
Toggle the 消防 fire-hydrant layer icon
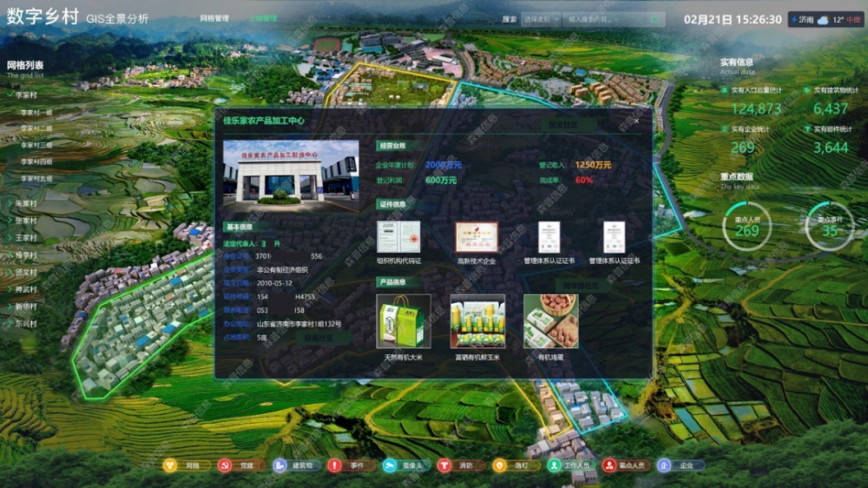pos(444,465)
